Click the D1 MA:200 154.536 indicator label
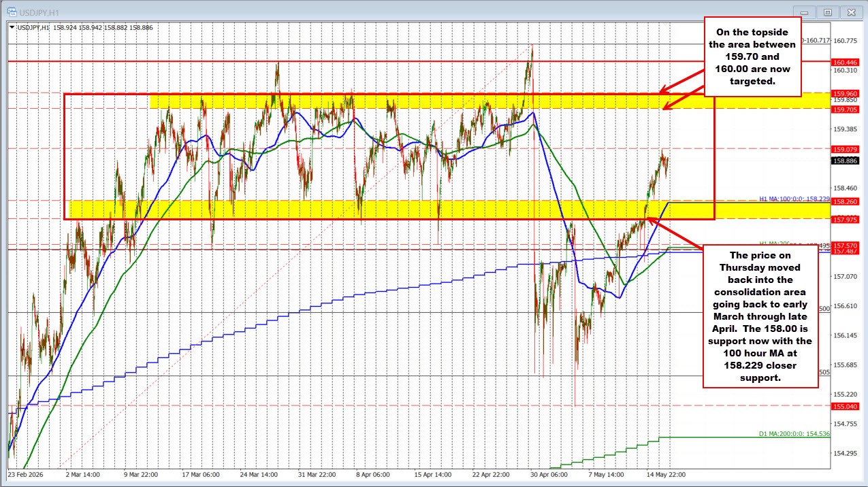 pyautogui.click(x=794, y=433)
